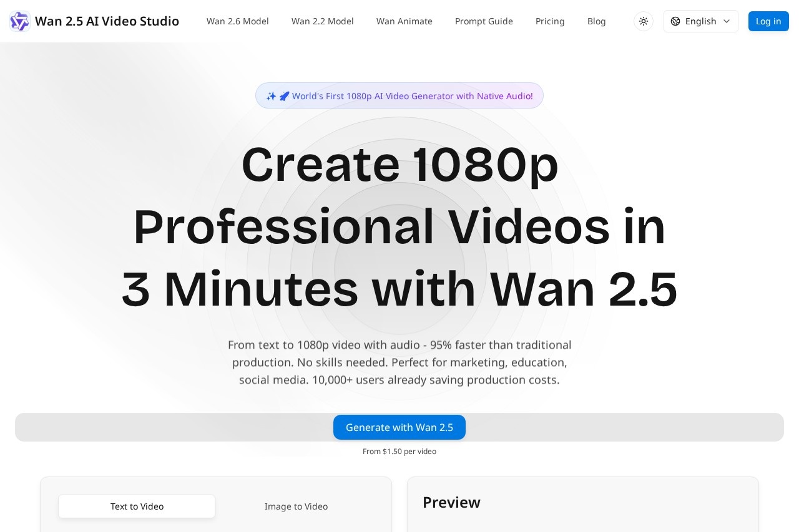
Task: Click the rocket icon in announcement badge
Action: coord(284,96)
